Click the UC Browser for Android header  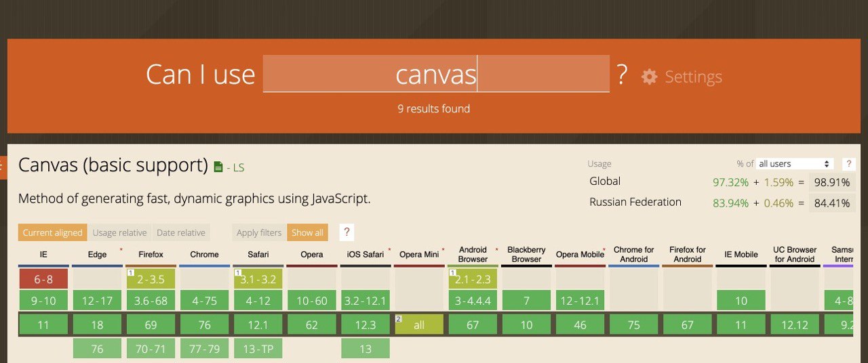[795, 255]
